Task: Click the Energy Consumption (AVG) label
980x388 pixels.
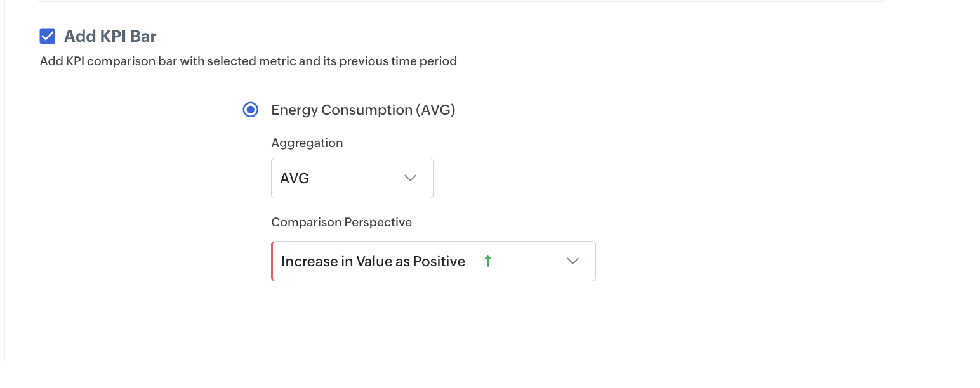Action: (363, 110)
